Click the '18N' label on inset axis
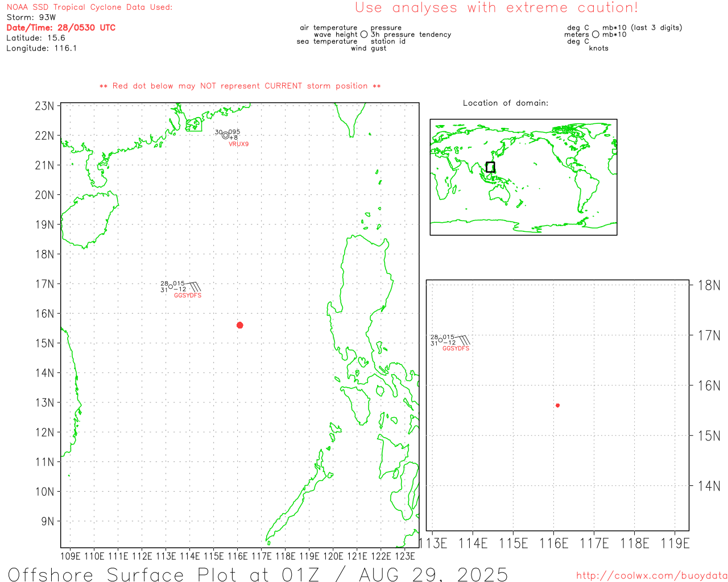Image resolution: width=728 pixels, height=582 pixels. [x=709, y=285]
